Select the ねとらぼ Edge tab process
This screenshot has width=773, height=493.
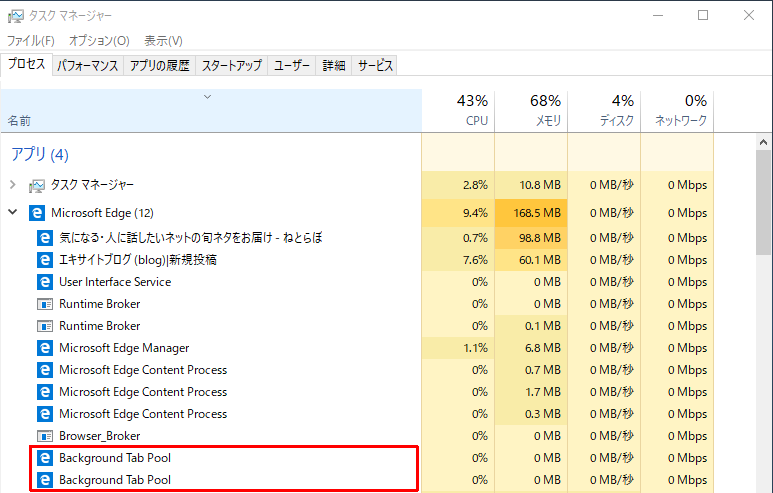tap(357, 238)
